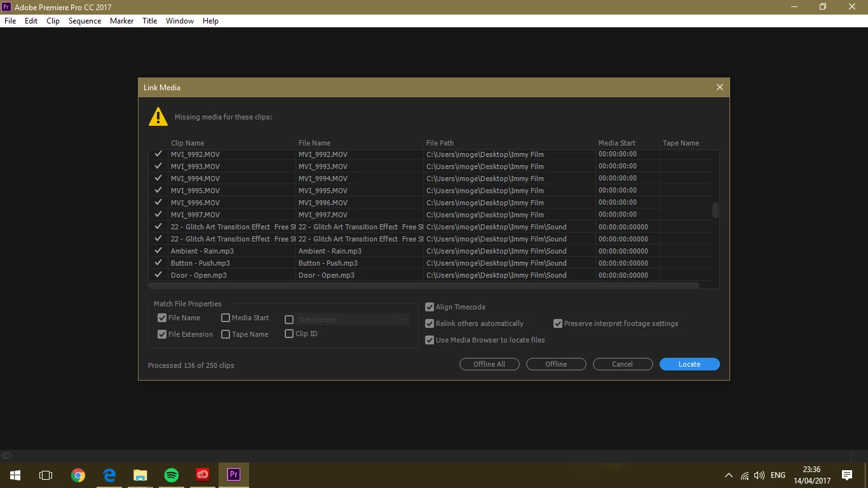This screenshot has width=868, height=488.
Task: Toggle the Align Timecode checkbox
Action: (430, 307)
